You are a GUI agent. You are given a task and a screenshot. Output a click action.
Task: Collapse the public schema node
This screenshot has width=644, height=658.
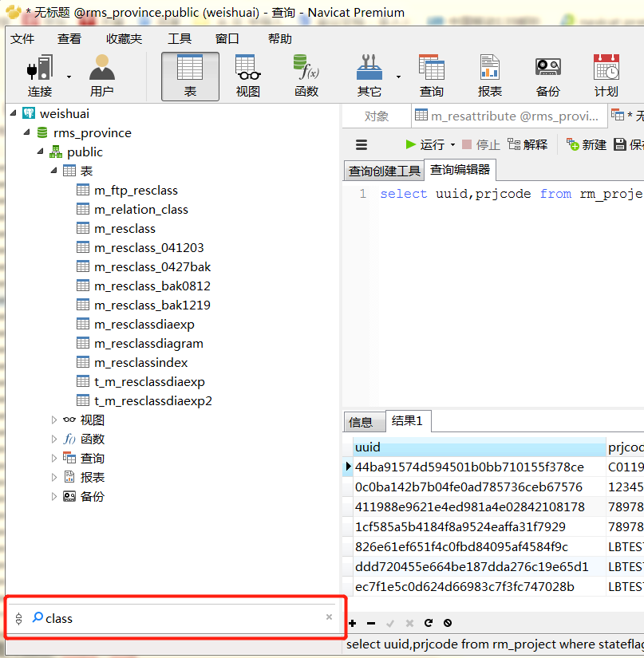(38, 152)
